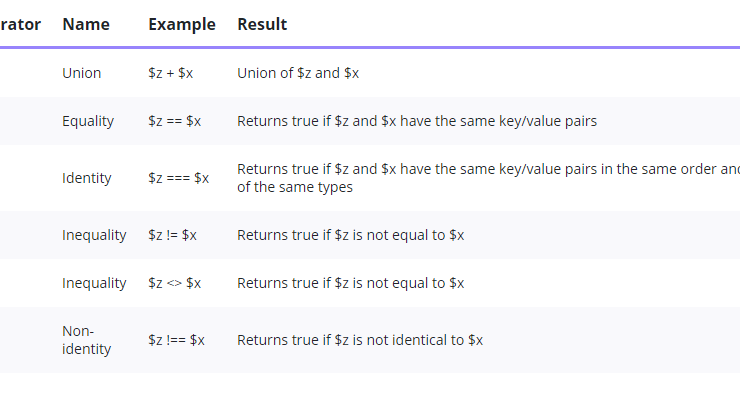Image resolution: width=740 pixels, height=393 pixels.
Task: Click the same key/value pairs description
Action: tap(417, 121)
